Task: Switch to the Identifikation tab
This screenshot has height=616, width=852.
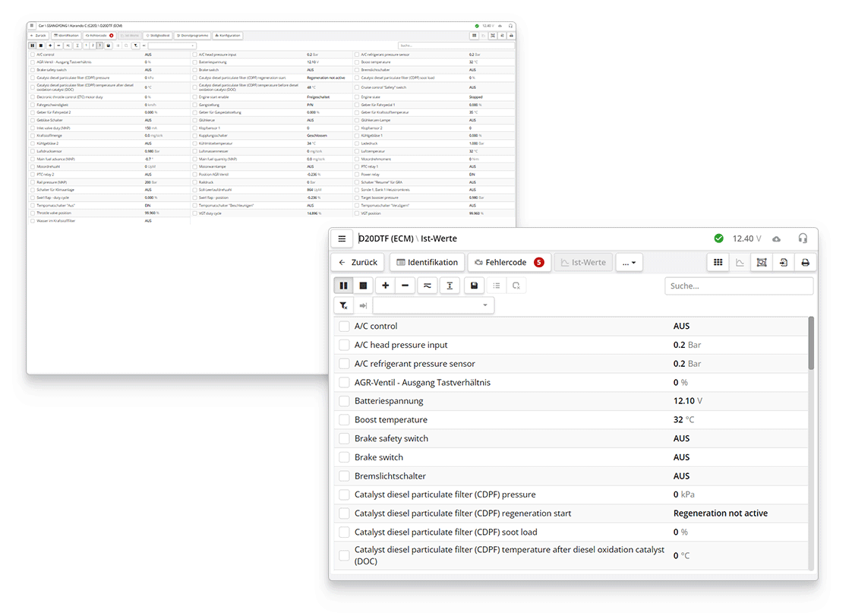Action: (x=427, y=262)
